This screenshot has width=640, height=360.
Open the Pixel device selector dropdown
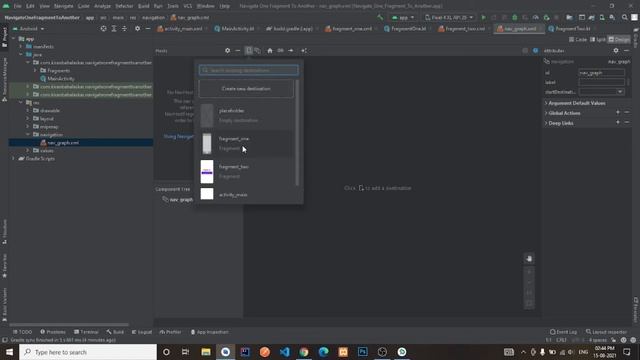point(449,18)
